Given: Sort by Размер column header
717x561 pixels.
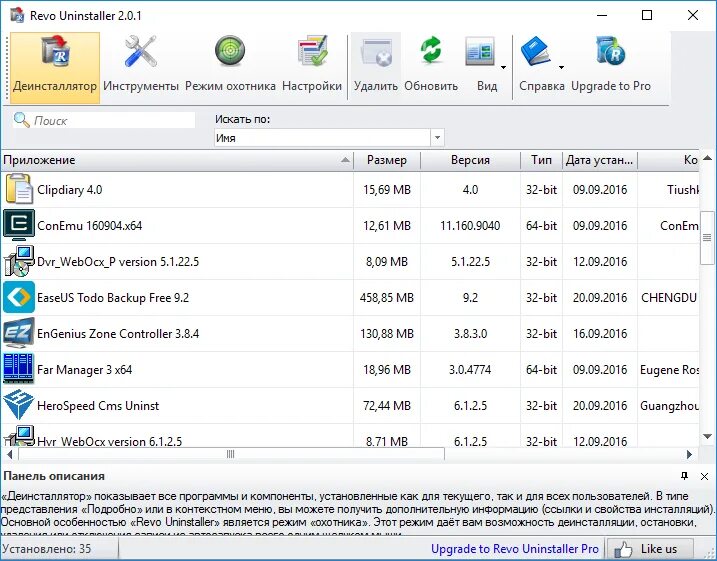Looking at the screenshot, I should tap(387, 160).
